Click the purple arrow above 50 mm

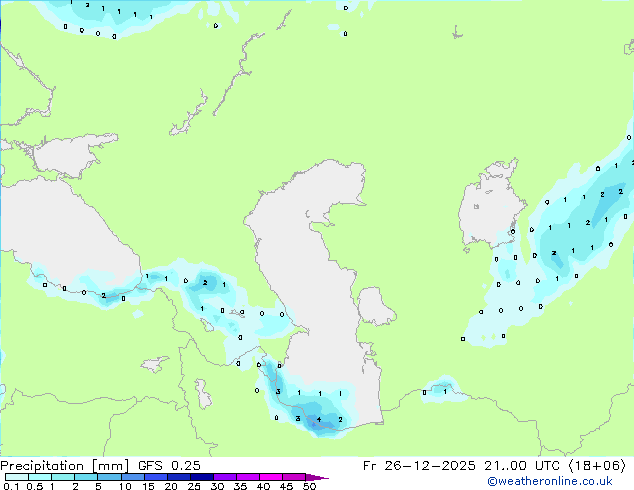coord(317,477)
